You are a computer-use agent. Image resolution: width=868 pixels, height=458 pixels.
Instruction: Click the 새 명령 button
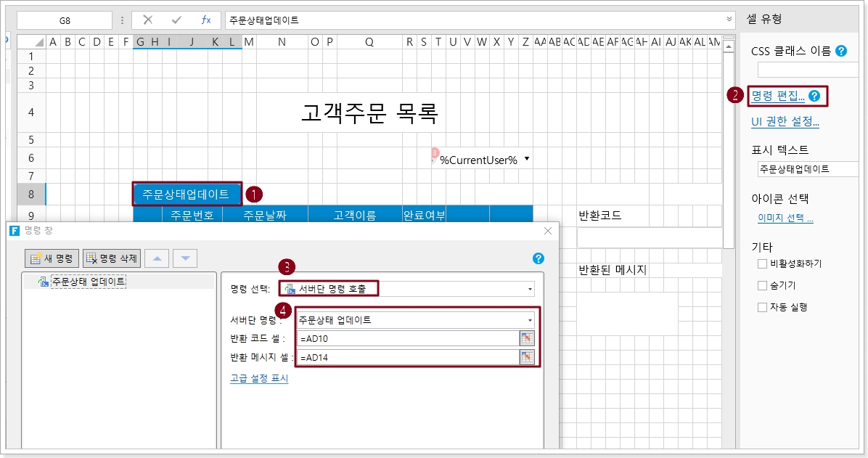tap(52, 258)
